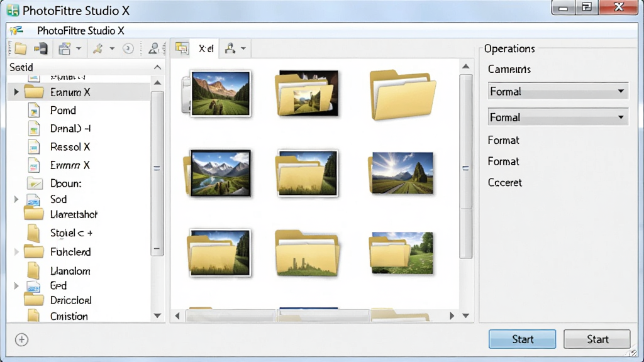Click the person icon in the center toolbar
The width and height of the screenshot is (644, 362).
tap(230, 48)
